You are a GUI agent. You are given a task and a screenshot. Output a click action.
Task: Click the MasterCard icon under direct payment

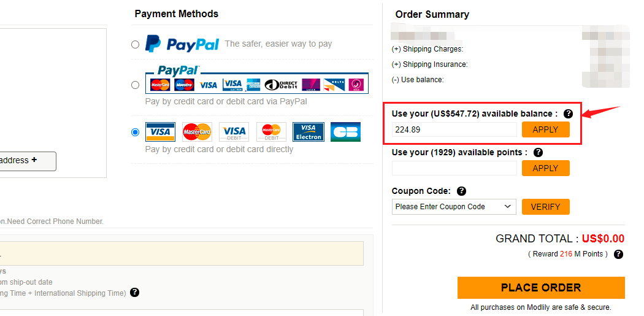coord(197,132)
